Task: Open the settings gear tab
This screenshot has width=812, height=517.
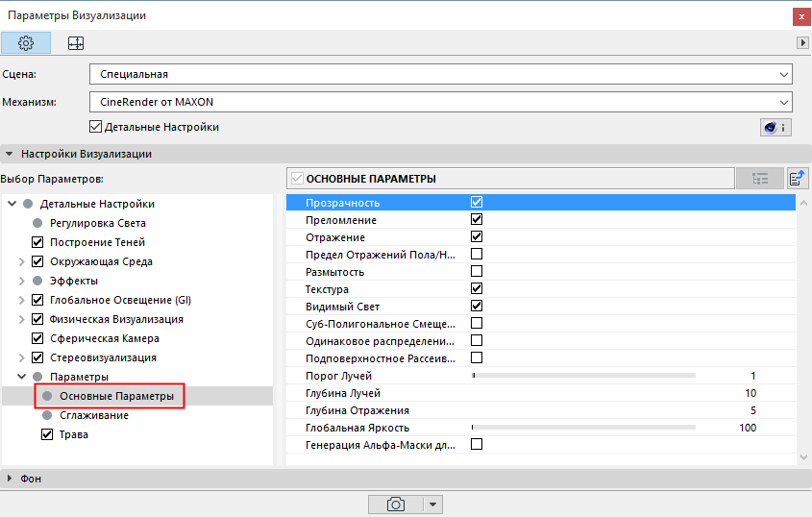Action: click(26, 43)
